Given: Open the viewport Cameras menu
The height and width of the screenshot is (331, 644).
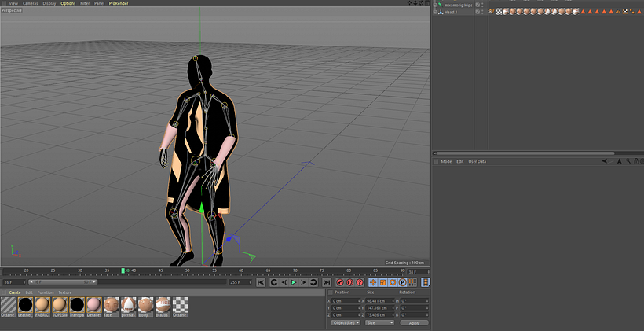Looking at the screenshot, I should [31, 3].
